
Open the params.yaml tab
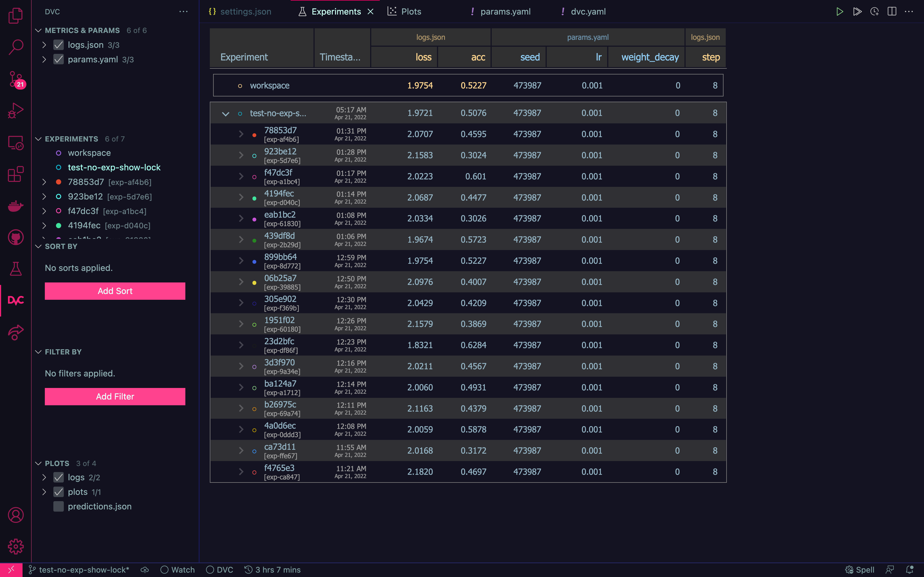[x=505, y=12]
